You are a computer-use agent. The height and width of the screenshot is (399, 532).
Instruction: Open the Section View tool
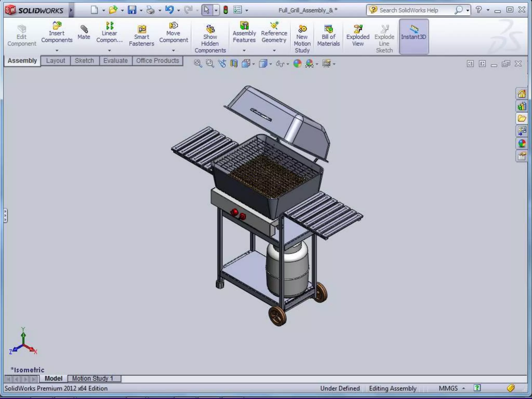[234, 63]
